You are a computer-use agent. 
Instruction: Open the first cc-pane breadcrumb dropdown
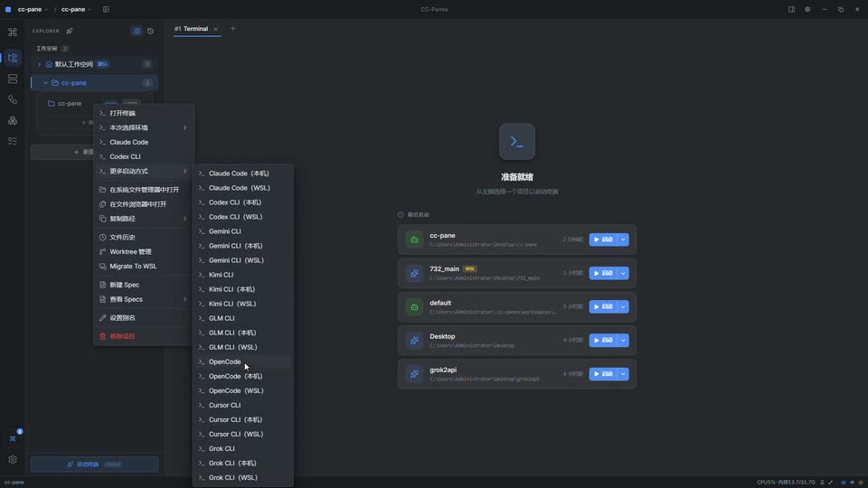tap(33, 9)
